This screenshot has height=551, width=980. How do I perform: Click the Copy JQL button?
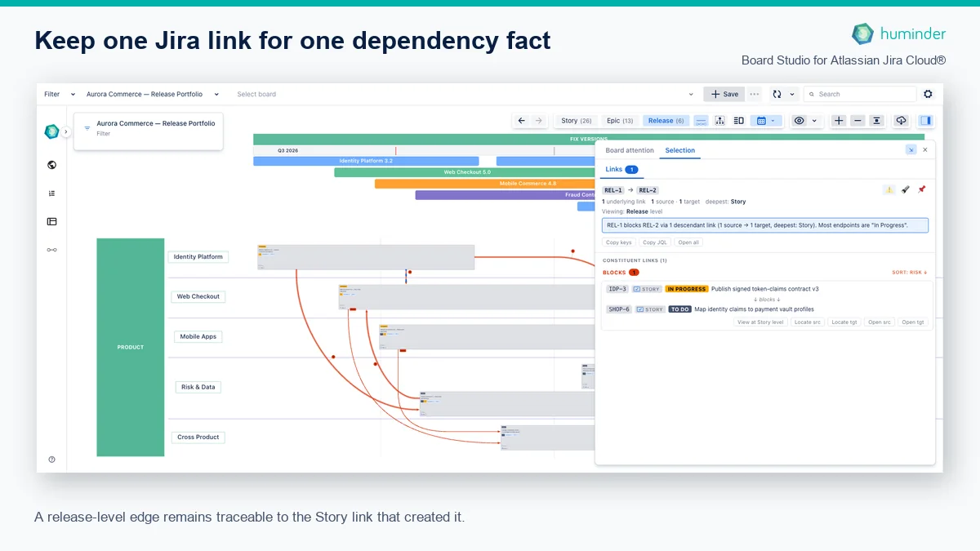[x=655, y=242]
